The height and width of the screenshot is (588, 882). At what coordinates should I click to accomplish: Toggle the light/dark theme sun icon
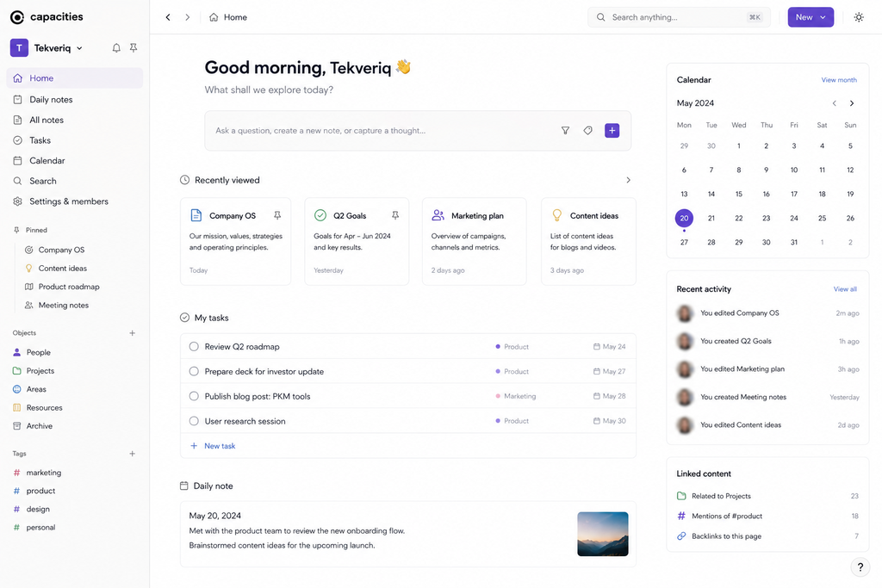coord(859,17)
